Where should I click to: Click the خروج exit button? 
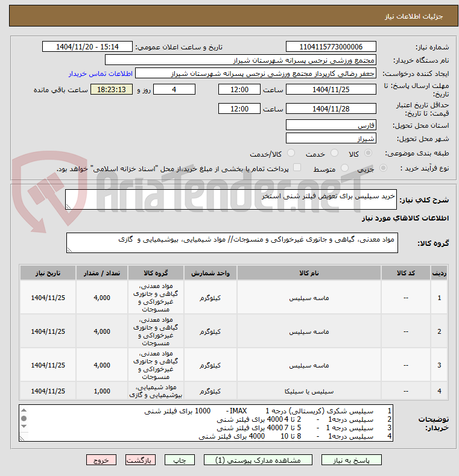point(101,460)
